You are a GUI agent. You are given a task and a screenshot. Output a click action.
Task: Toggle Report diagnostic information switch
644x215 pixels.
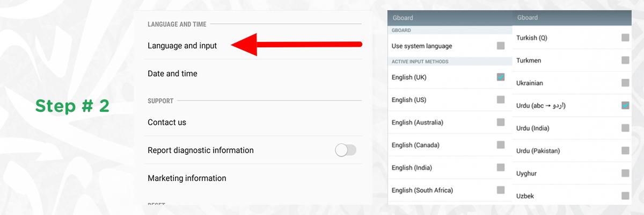pyautogui.click(x=346, y=150)
